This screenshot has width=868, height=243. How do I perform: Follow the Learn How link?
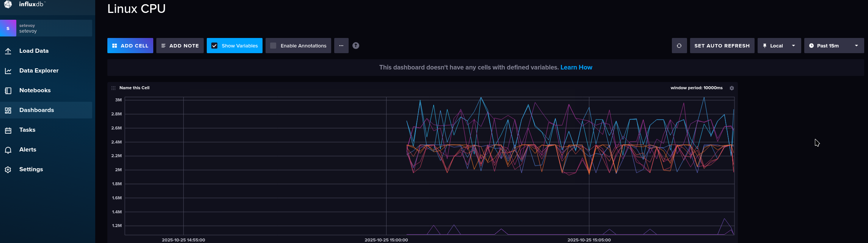(576, 67)
